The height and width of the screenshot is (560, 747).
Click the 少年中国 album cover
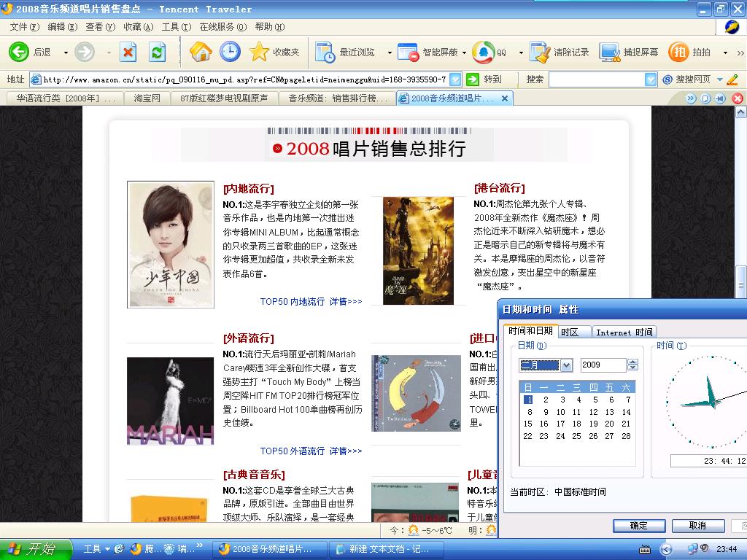(x=171, y=245)
